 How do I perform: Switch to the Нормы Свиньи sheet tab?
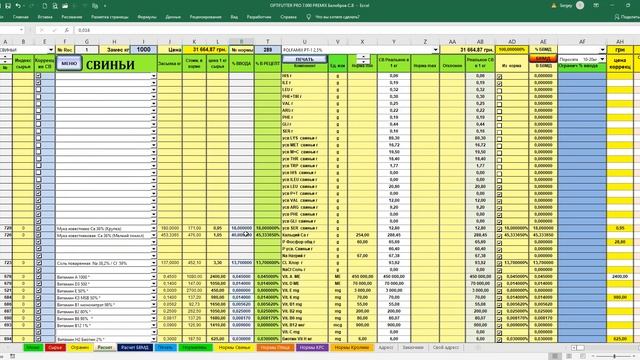pos(234,347)
